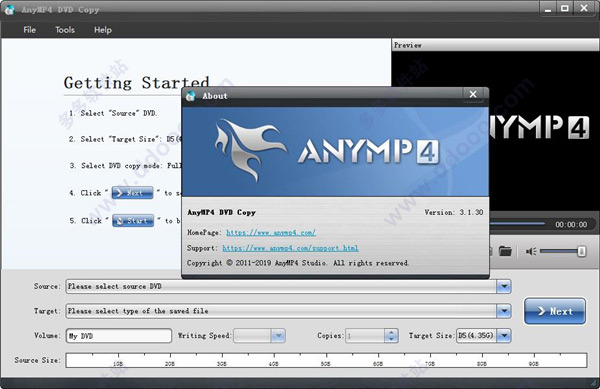Click the AnyMP4 icon in About title bar
Screen dimensions: 600x389
click(191, 96)
